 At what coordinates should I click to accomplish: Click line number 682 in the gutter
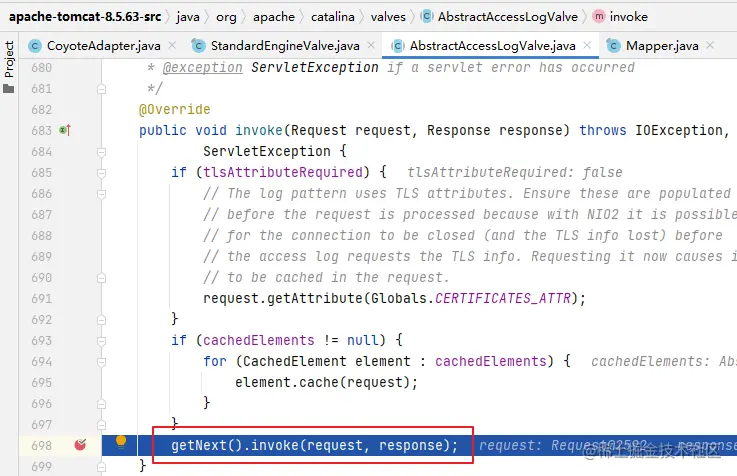point(41,109)
